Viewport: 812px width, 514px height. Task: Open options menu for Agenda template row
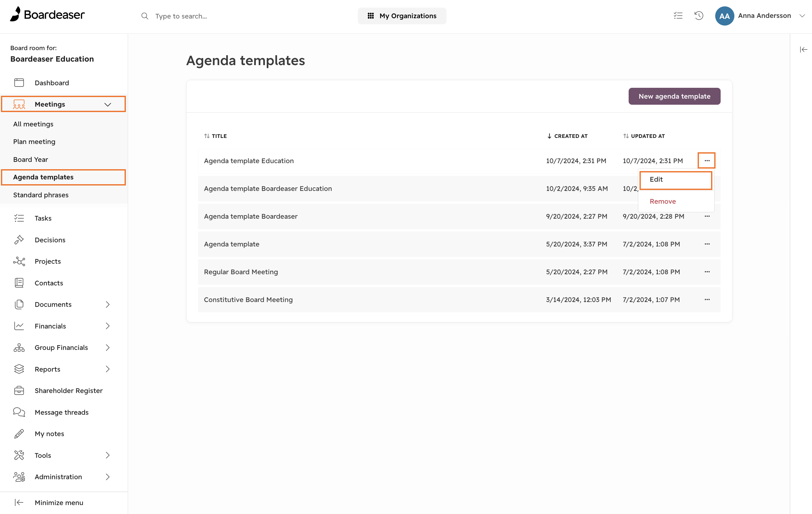pos(707,244)
